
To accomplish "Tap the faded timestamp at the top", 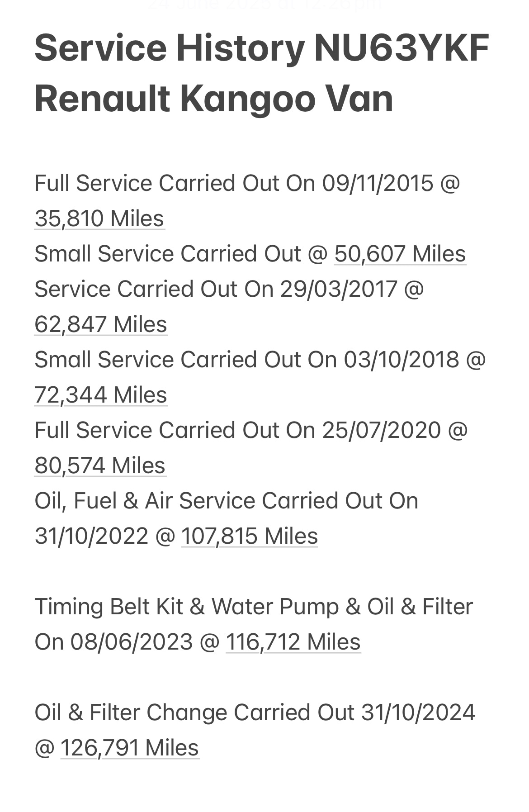I will tap(264, 5).
